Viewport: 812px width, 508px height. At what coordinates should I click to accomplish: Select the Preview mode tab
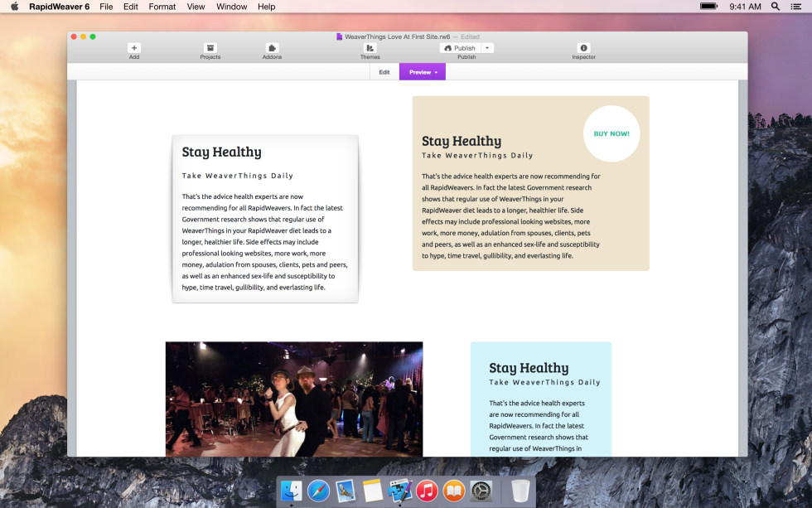(x=423, y=72)
